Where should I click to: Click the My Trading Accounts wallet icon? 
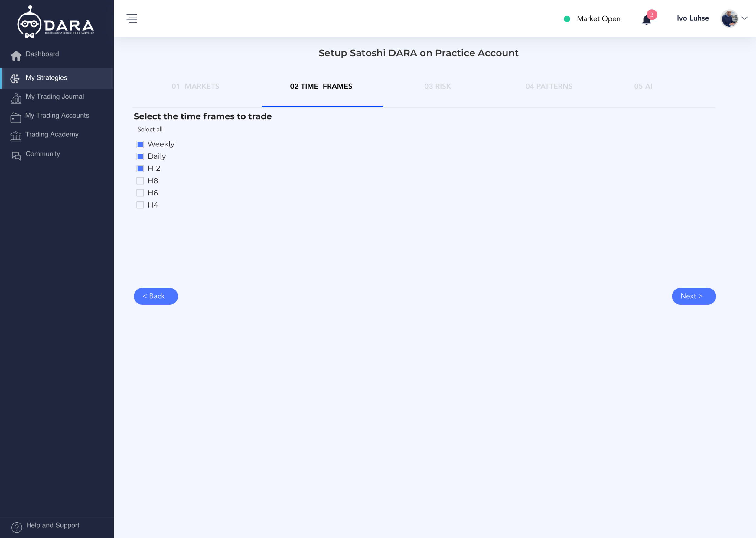click(x=15, y=117)
